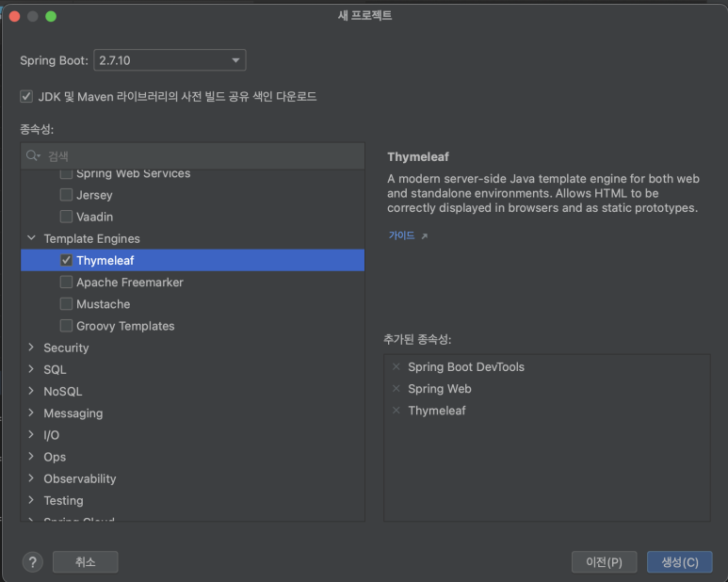This screenshot has width=728, height=582.
Task: Select Spring Web in added dependencies
Action: point(440,389)
